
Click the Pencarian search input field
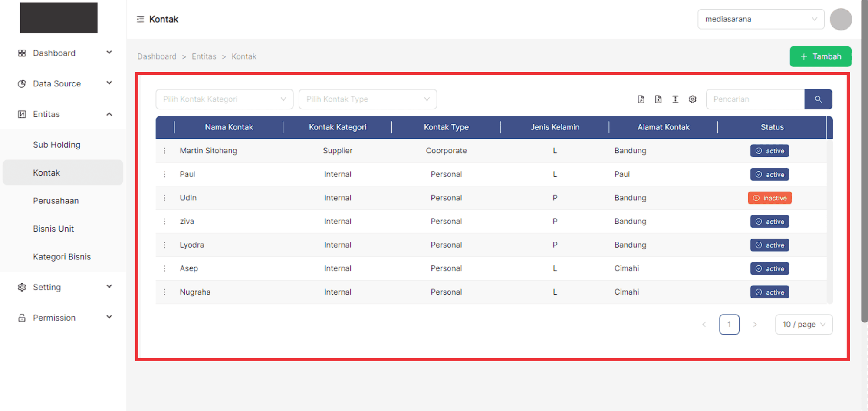pos(755,99)
